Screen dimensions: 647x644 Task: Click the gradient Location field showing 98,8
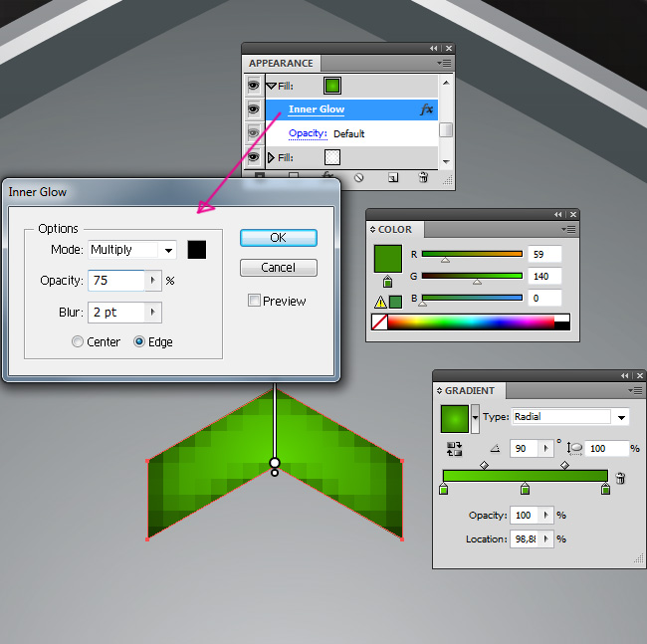tap(525, 538)
